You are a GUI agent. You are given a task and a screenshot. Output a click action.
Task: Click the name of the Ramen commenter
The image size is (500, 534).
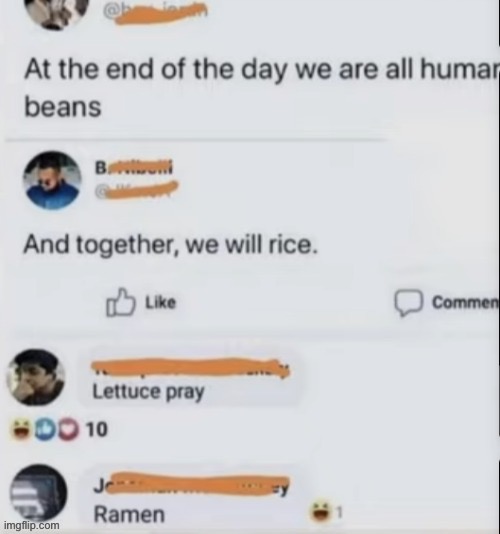pyautogui.click(x=191, y=486)
